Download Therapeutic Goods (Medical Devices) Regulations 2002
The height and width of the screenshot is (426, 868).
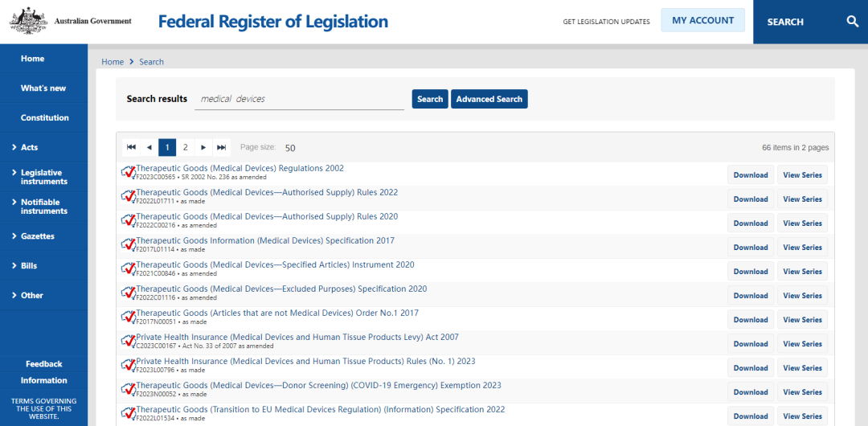750,175
